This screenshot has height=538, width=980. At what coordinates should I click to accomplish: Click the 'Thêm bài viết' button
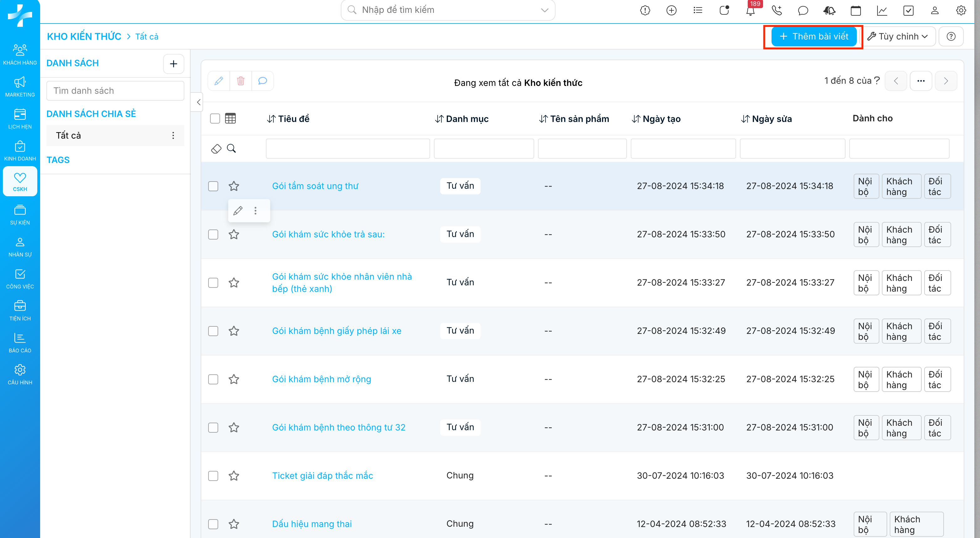814,37
